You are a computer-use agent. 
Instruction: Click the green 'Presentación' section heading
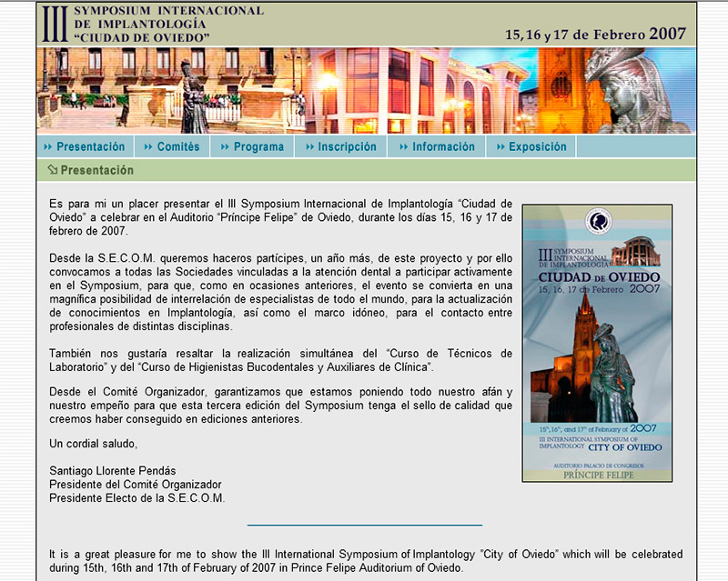coord(97,170)
